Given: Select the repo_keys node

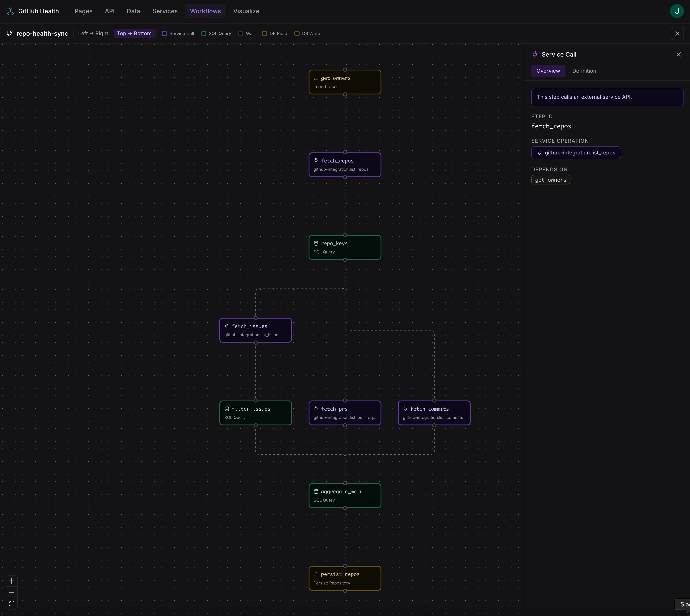Looking at the screenshot, I should (345, 247).
